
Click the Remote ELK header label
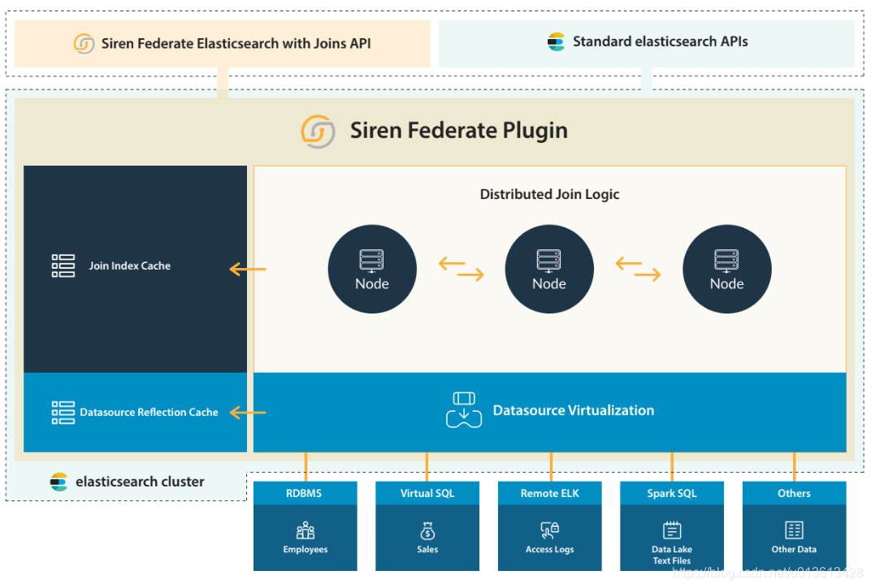[550, 493]
